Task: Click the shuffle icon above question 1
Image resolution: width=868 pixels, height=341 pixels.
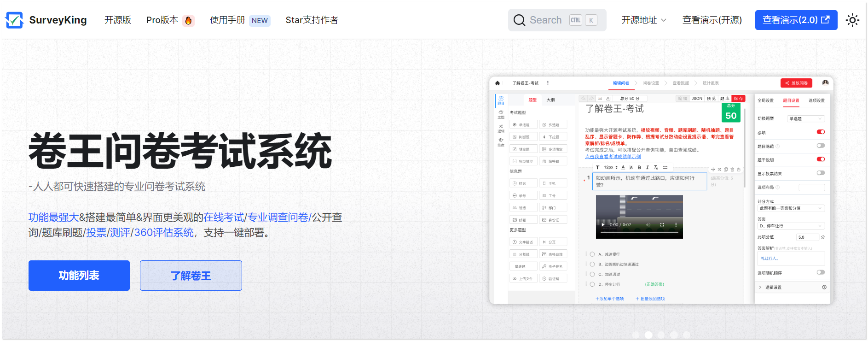Action: point(719,170)
